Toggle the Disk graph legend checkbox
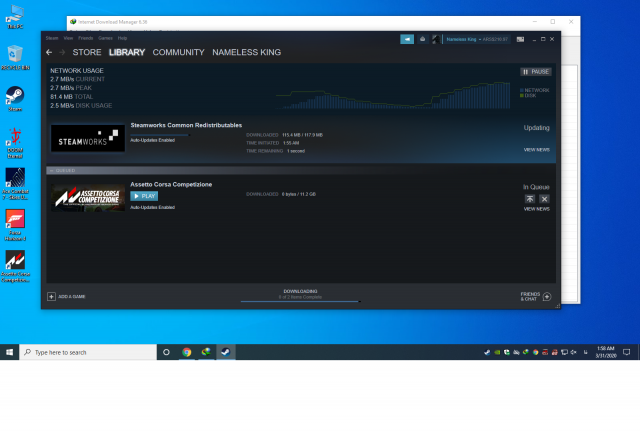Screen dimensions: 640x437 [520, 95]
